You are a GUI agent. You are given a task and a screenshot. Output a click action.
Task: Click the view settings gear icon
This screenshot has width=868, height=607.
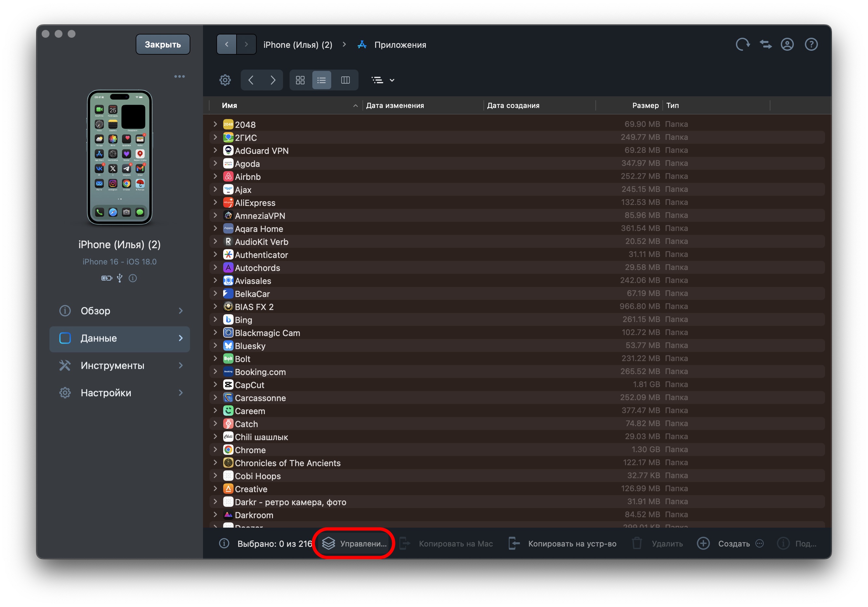(x=225, y=80)
